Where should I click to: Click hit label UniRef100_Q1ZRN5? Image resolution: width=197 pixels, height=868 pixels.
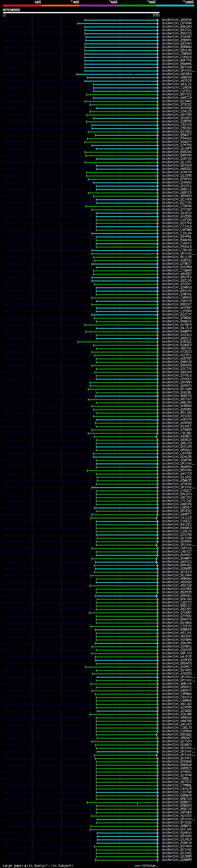(x=177, y=856)
